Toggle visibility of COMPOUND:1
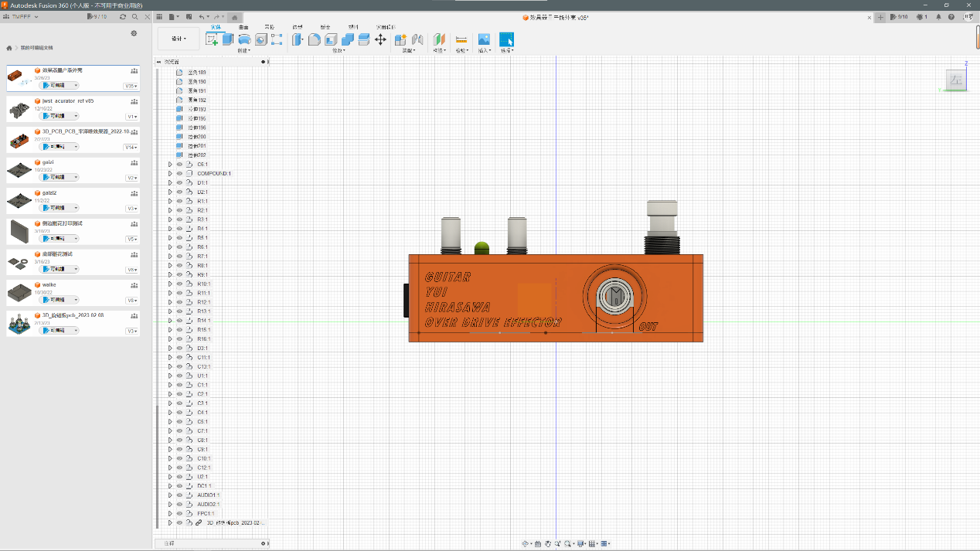The height and width of the screenshot is (551, 980). (x=179, y=174)
